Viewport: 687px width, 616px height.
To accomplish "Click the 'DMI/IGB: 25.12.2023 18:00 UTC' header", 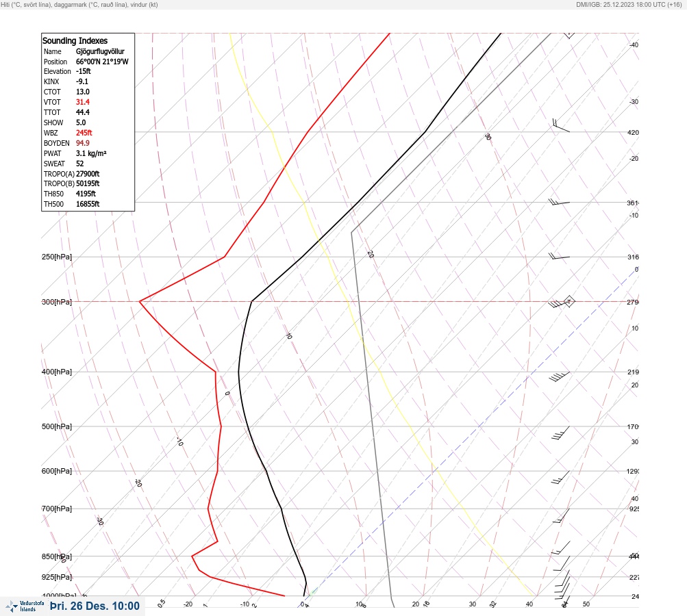I will click(x=629, y=4).
